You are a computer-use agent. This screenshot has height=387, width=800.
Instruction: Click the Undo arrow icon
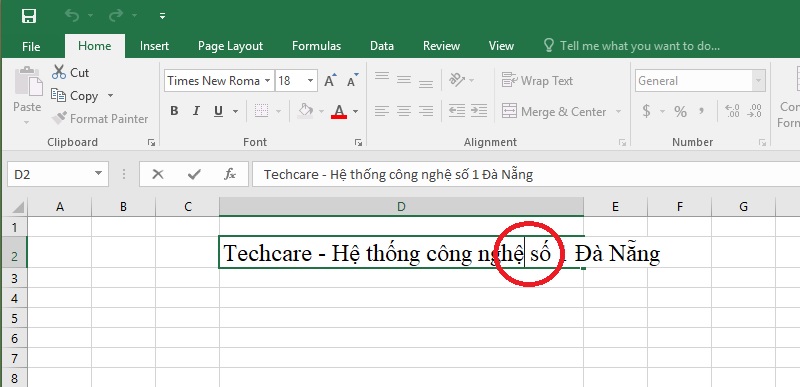(x=72, y=16)
